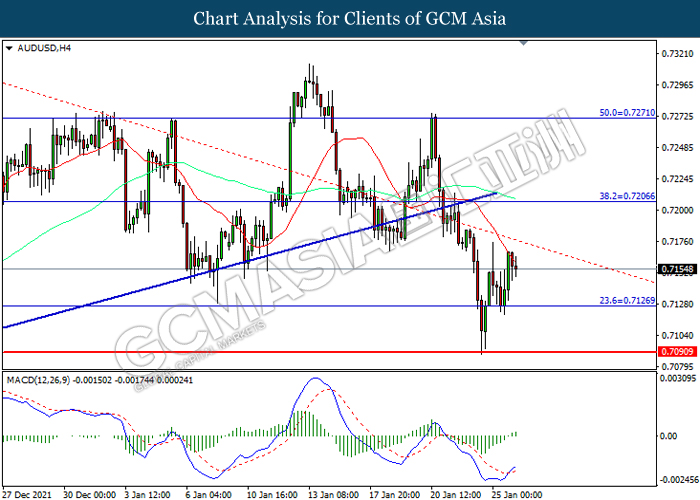
Task: Click the 6 Jan 04:00 date label
Action: tap(208, 495)
